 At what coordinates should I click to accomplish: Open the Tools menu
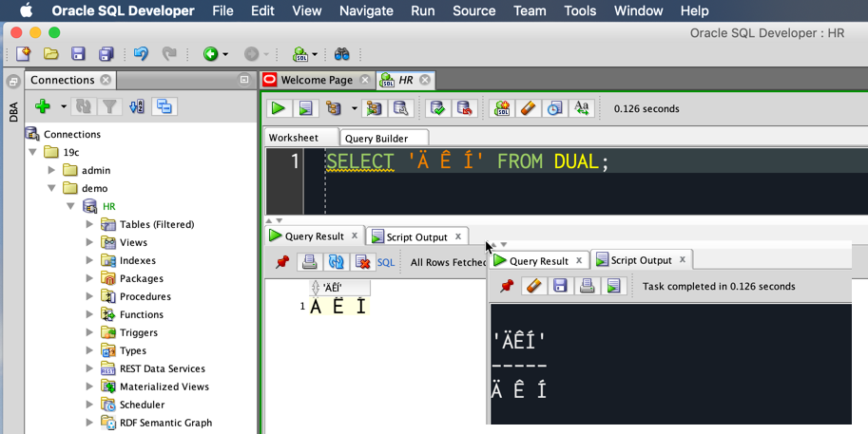580,10
